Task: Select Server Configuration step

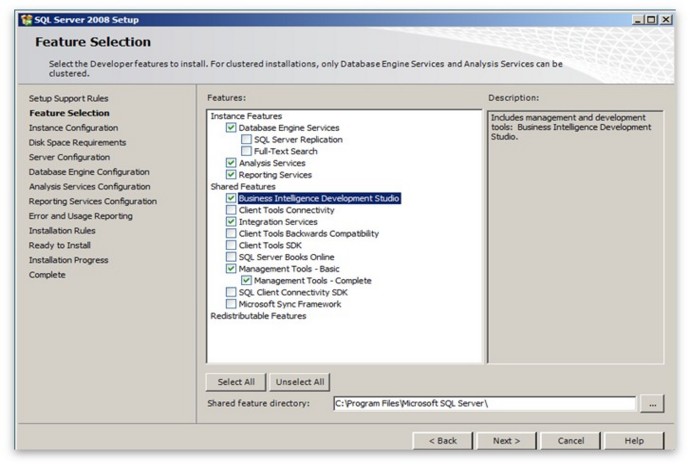Action: [x=70, y=157]
